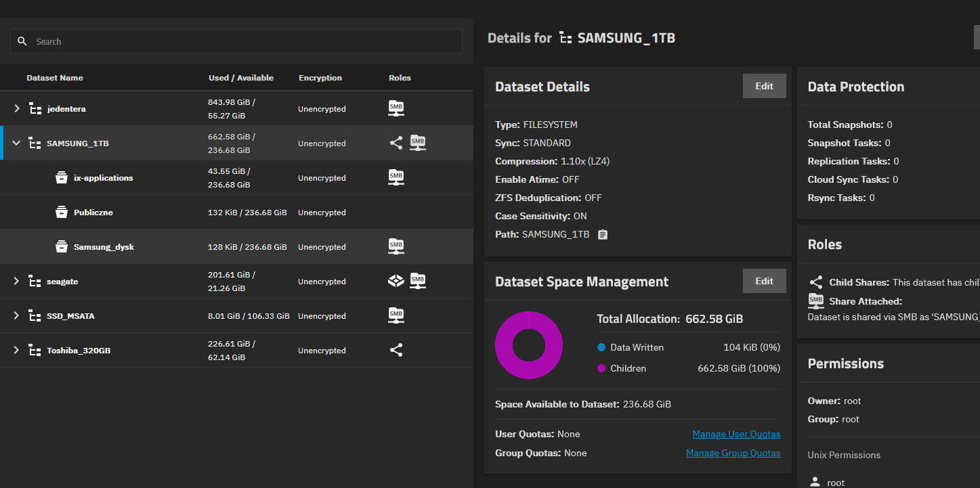980x488 pixels.
Task: Expand the seagate dataset tree
Action: [16, 281]
